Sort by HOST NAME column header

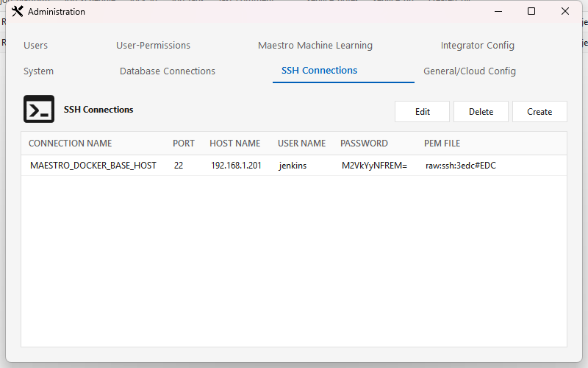pyautogui.click(x=234, y=144)
